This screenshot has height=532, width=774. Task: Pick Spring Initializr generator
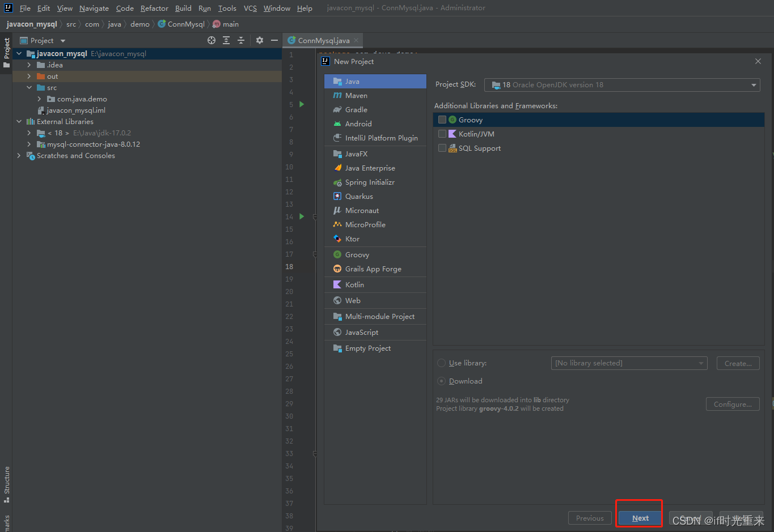pos(375,182)
